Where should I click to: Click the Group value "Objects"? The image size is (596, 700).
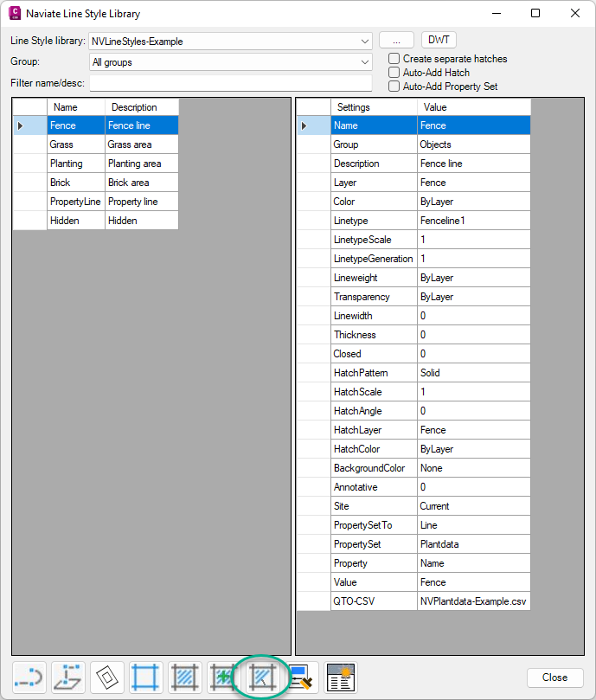click(474, 144)
